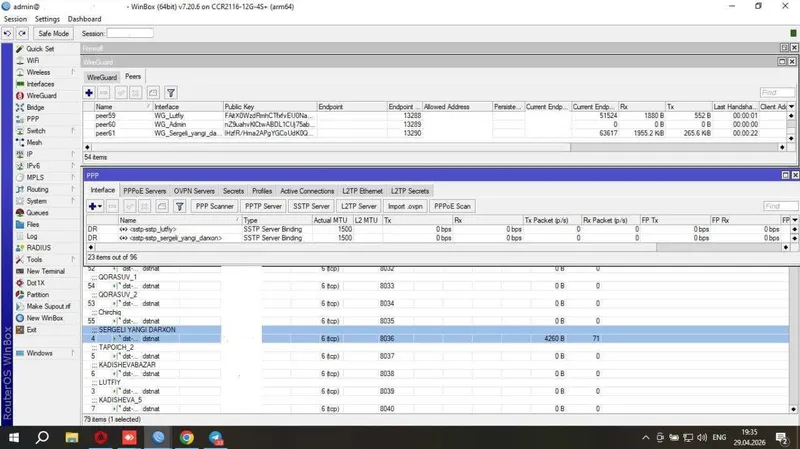Open Interfaces from sidebar
Screen dimensions: 800x449
[40, 84]
